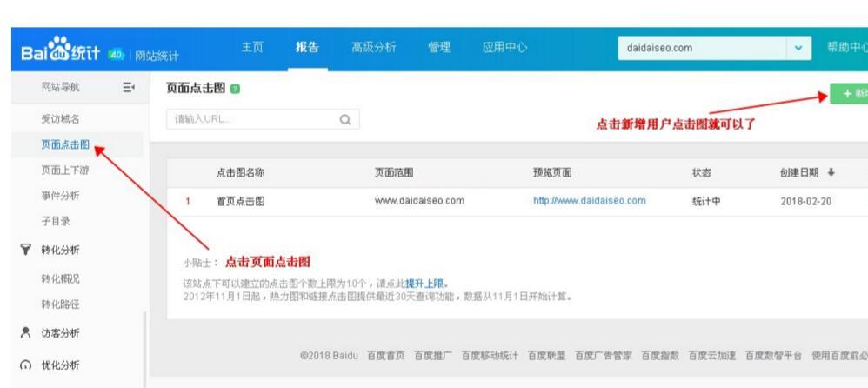Click the green 新增 button

(x=849, y=95)
